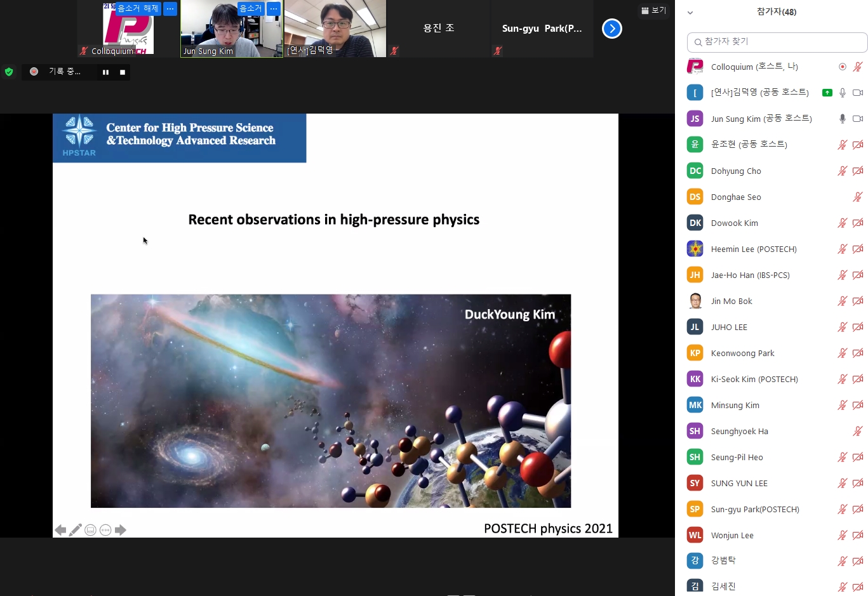This screenshot has height=596, width=868.
Task: Search in the participant search field
Action: pyautogui.click(x=777, y=42)
